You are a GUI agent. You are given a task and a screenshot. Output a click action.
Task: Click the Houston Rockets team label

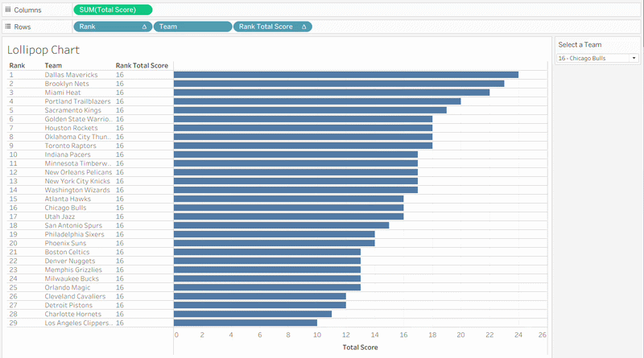71,128
